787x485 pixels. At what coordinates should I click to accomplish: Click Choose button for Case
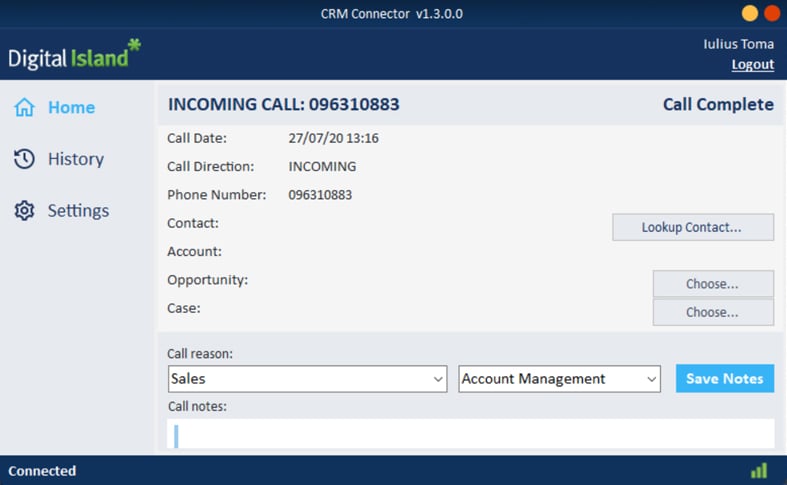point(713,312)
